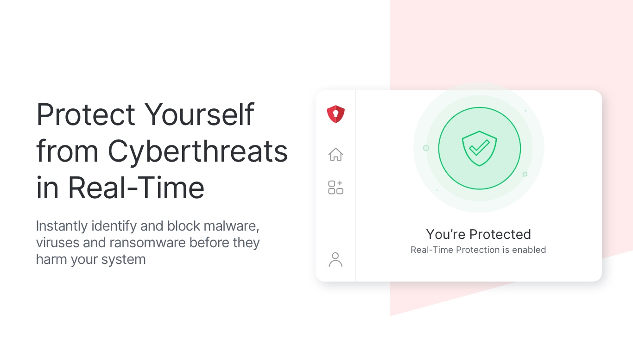
Task: Click the "You're Protected" status heading
Action: pyautogui.click(x=478, y=234)
